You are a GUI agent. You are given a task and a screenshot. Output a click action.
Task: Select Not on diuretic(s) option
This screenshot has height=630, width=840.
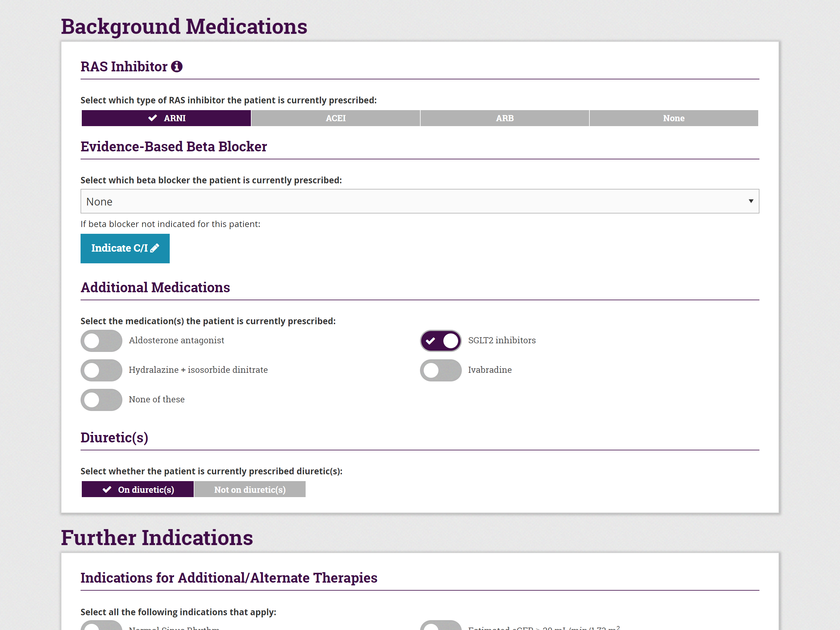click(x=250, y=489)
